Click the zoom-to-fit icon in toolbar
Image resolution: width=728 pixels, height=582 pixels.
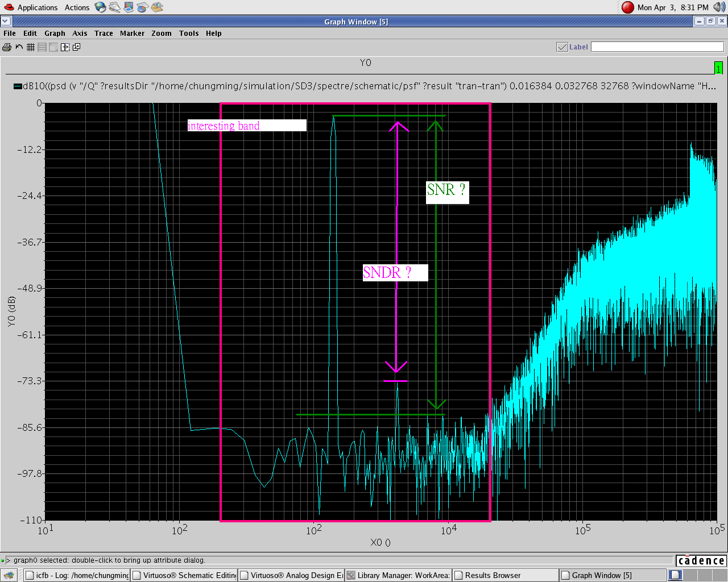[x=65, y=47]
